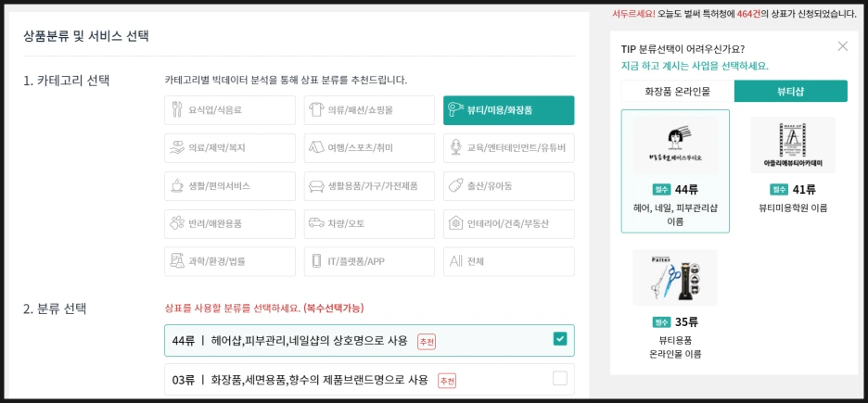868x403 pixels.
Task: Click the All icon for 전체 category
Action: (x=456, y=261)
